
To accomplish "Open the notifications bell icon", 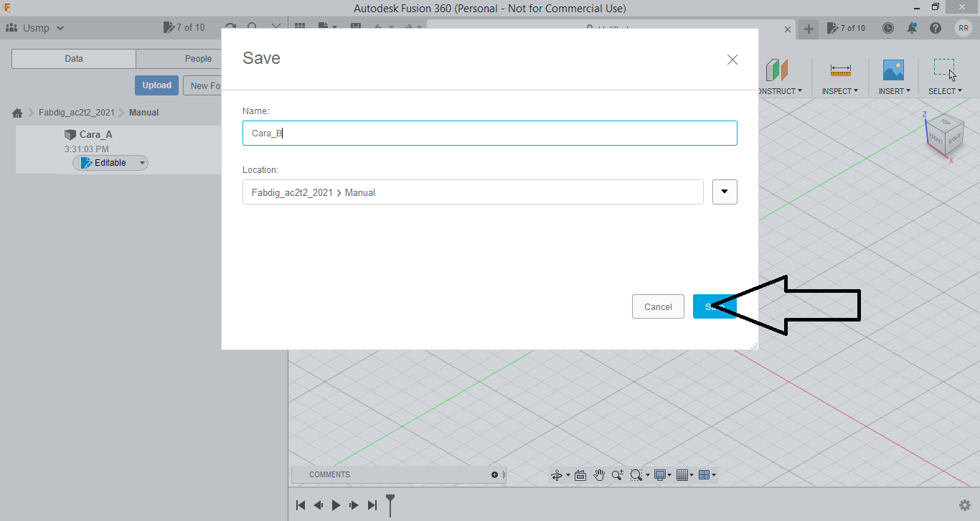I will (912, 28).
